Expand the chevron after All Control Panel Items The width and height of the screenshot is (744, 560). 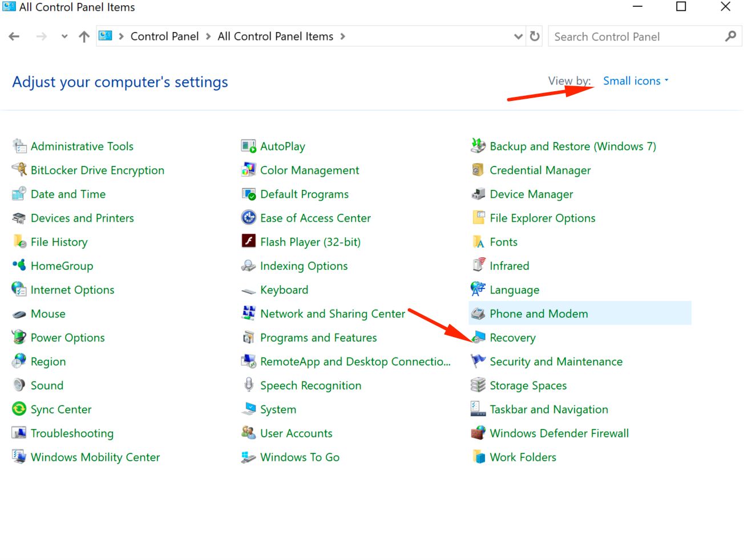coord(343,36)
